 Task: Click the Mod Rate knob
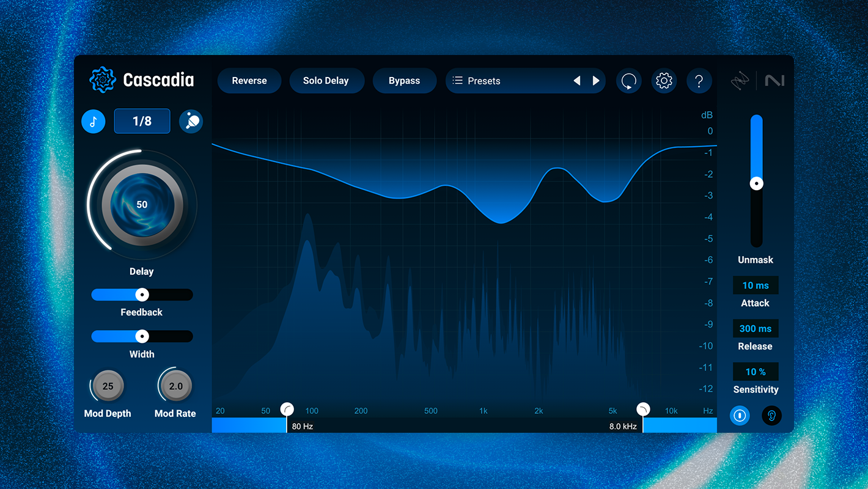(x=175, y=386)
